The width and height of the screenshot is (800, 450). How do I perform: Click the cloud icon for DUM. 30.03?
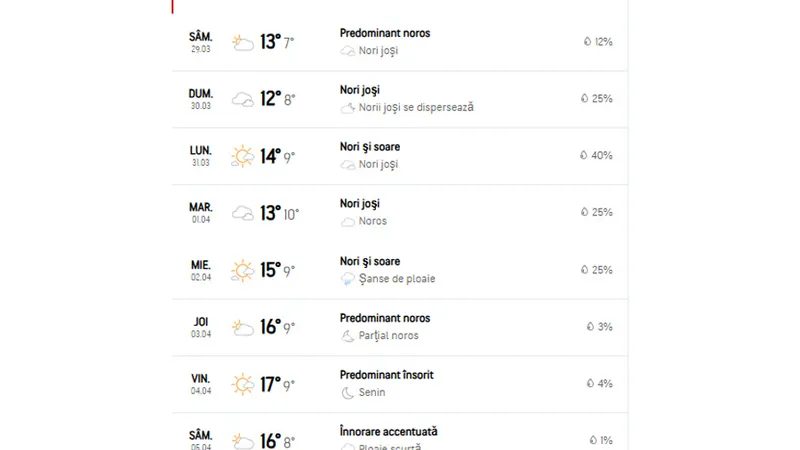point(242,99)
